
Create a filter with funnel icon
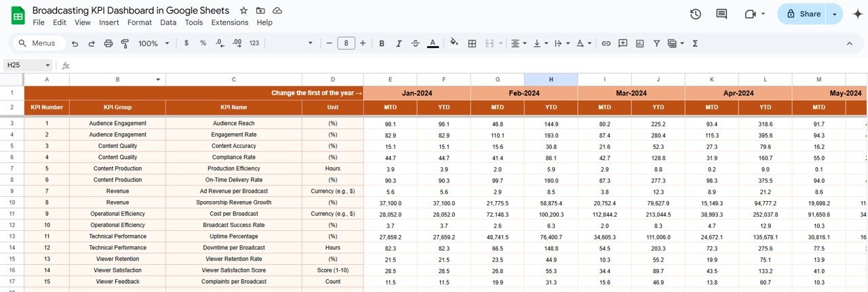click(x=656, y=43)
